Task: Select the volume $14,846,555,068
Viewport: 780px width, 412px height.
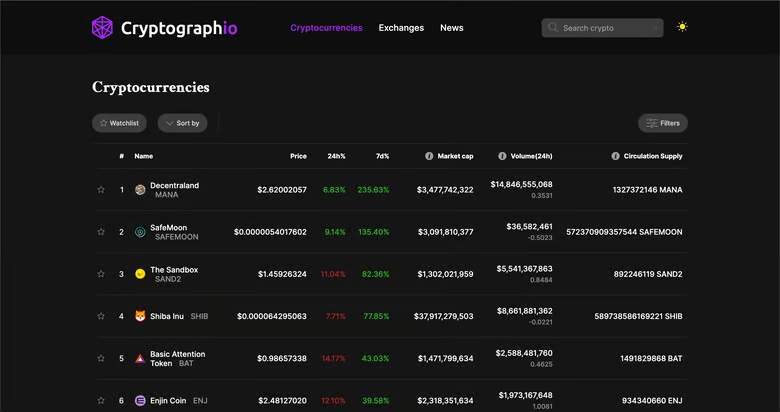Action: (521, 185)
